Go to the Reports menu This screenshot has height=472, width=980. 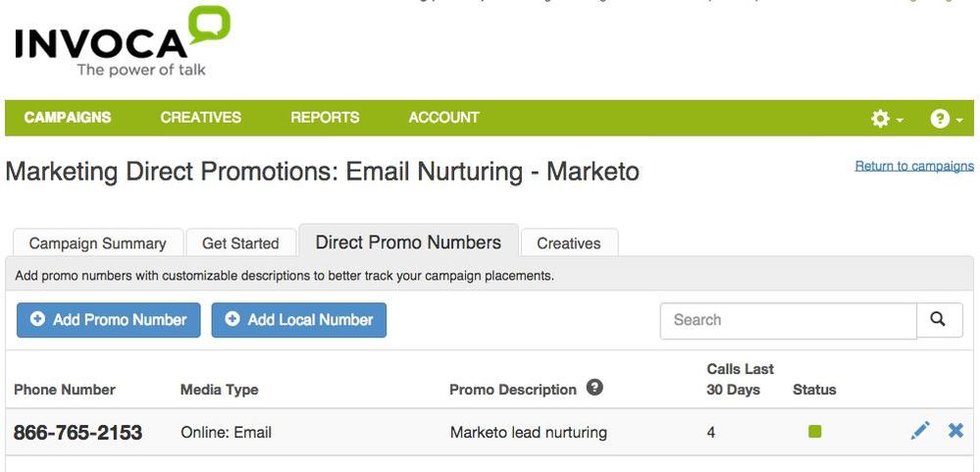[325, 118]
